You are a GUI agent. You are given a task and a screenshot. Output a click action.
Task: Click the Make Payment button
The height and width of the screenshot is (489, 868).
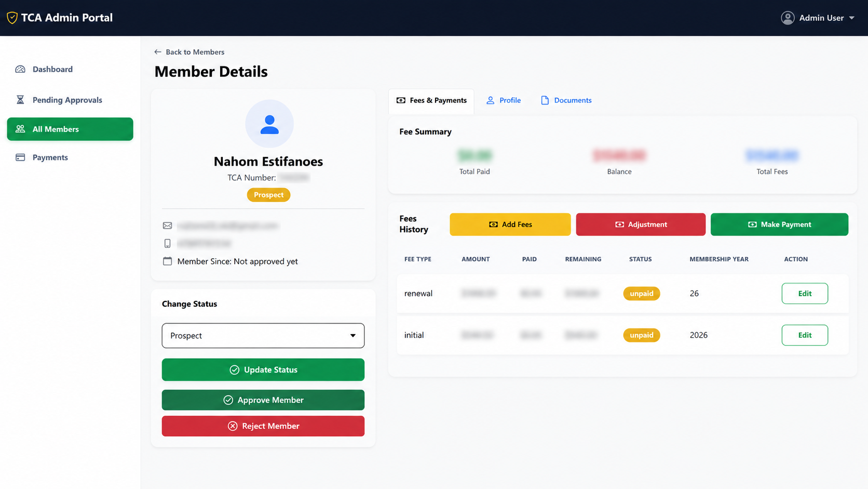click(x=779, y=224)
